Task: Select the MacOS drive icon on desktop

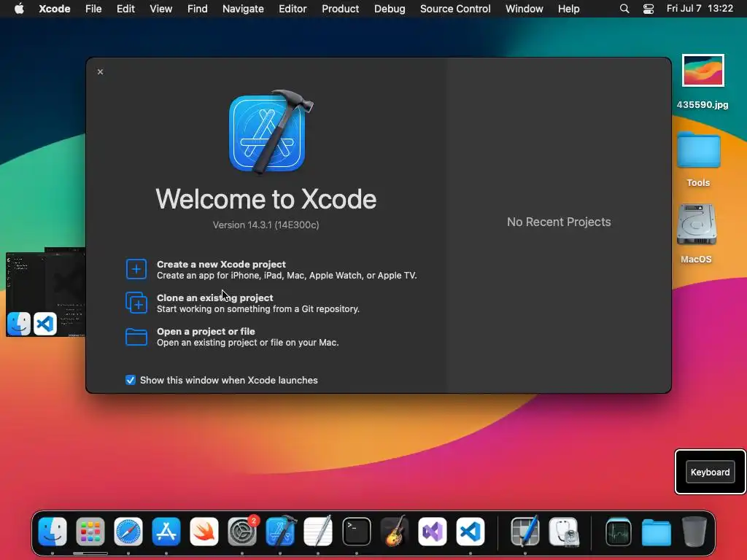Action: tap(697, 233)
